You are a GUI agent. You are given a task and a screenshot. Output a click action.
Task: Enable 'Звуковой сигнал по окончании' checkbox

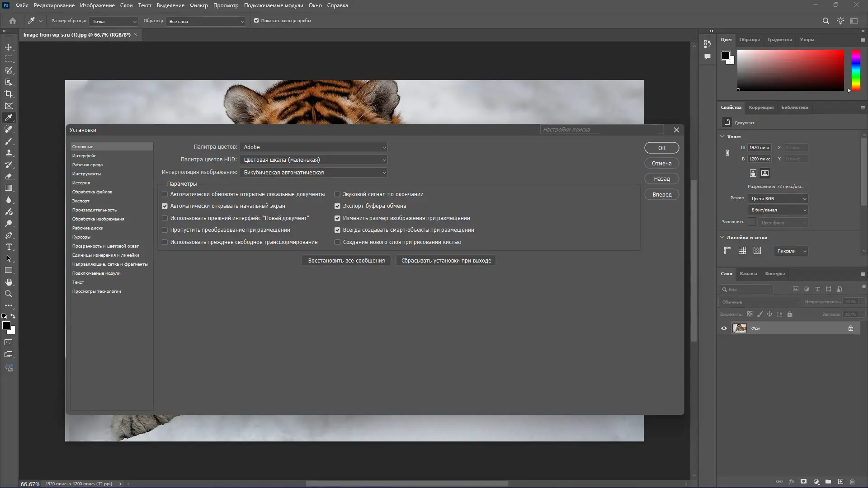tap(337, 194)
